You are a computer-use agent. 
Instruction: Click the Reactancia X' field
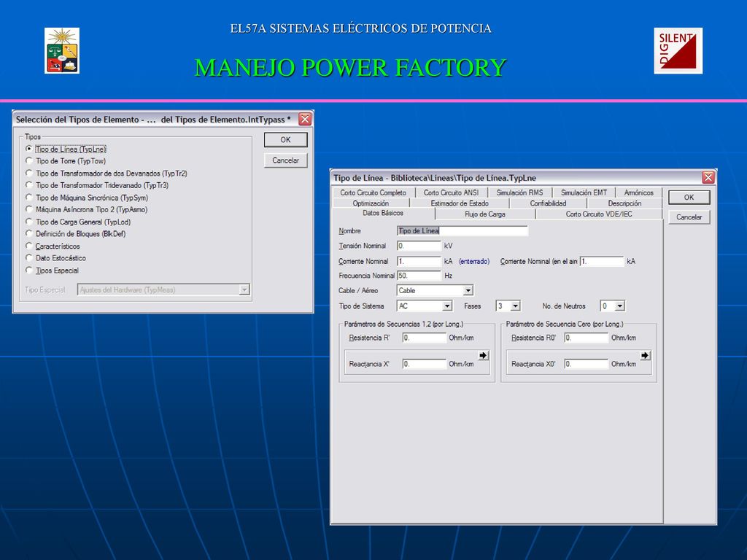point(424,364)
